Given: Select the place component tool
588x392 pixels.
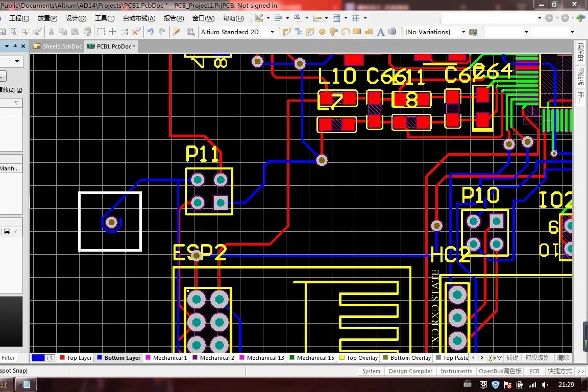Looking at the screenshot, I should (x=392, y=32).
